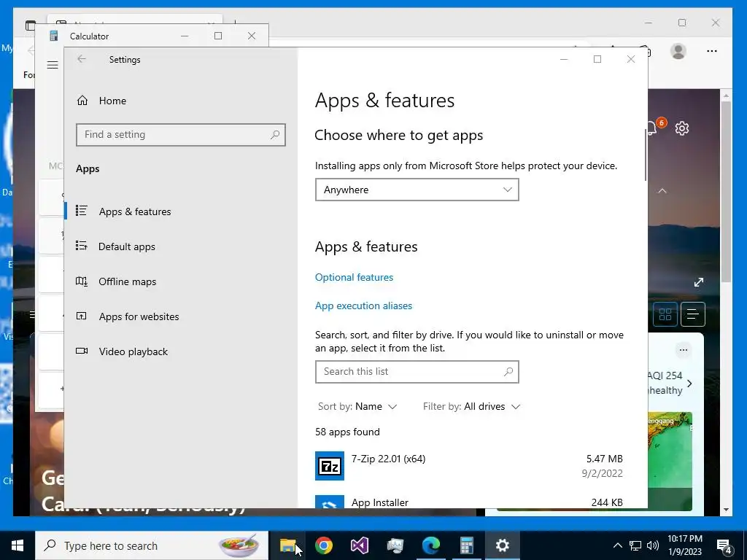Open the Anywhere app source dropdown
The image size is (747, 560).
coord(417,190)
